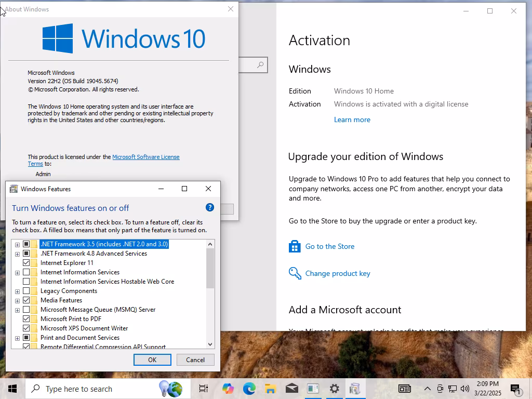The width and height of the screenshot is (532, 399).
Task: Uncheck Microsoft Print to PDF
Action: click(26, 318)
